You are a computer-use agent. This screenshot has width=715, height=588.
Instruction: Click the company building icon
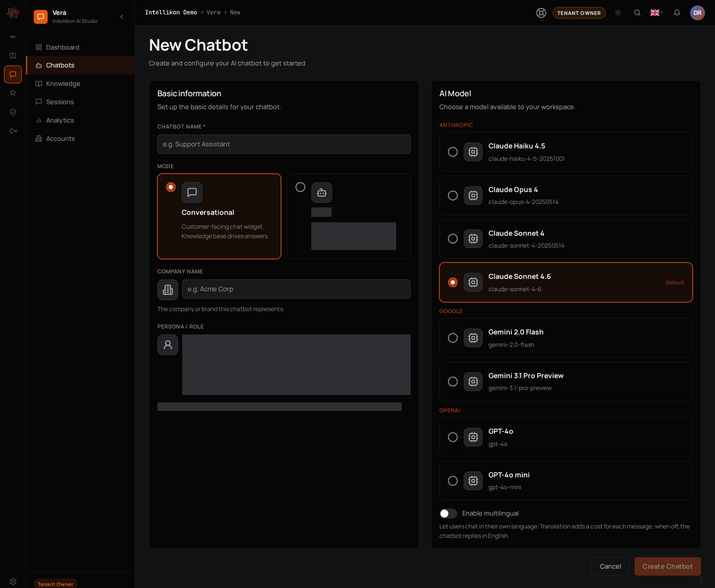click(168, 290)
